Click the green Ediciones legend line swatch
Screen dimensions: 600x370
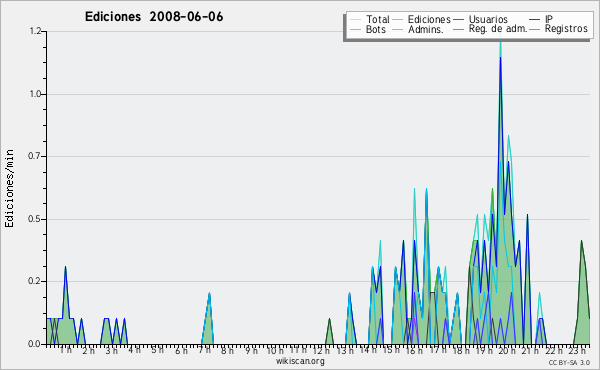tap(398, 20)
